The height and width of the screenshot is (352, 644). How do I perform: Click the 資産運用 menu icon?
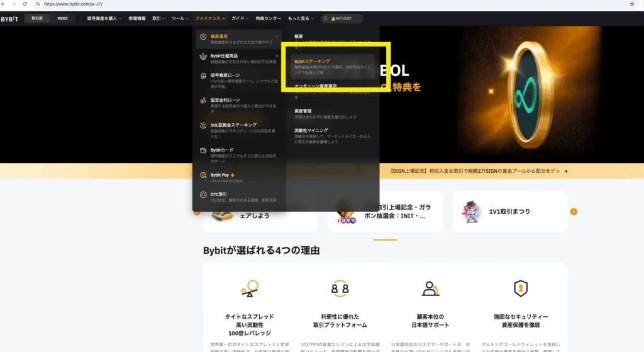click(x=203, y=36)
